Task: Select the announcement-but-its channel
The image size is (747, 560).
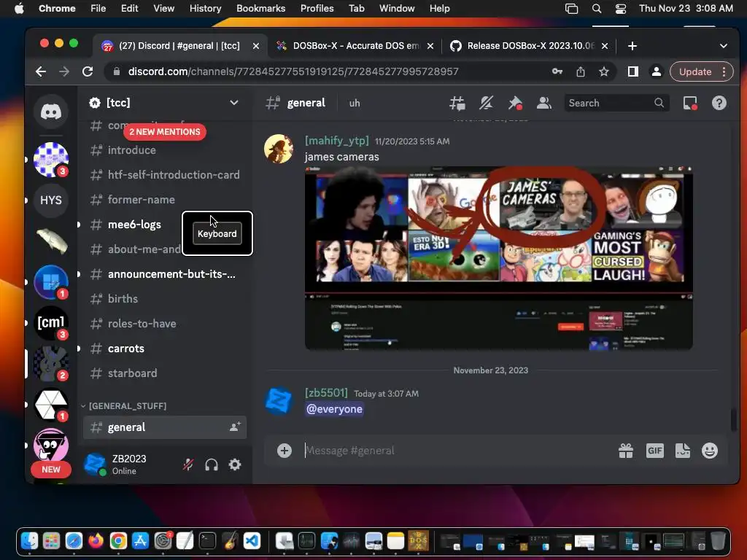Action: (165, 274)
